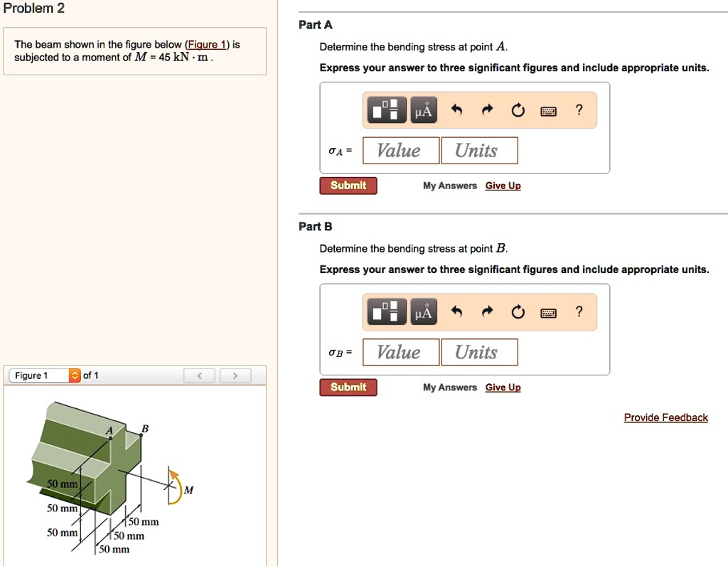The image size is (728, 566).
Task: Select 'Determine the bending stress at point B' text
Action: point(414,248)
